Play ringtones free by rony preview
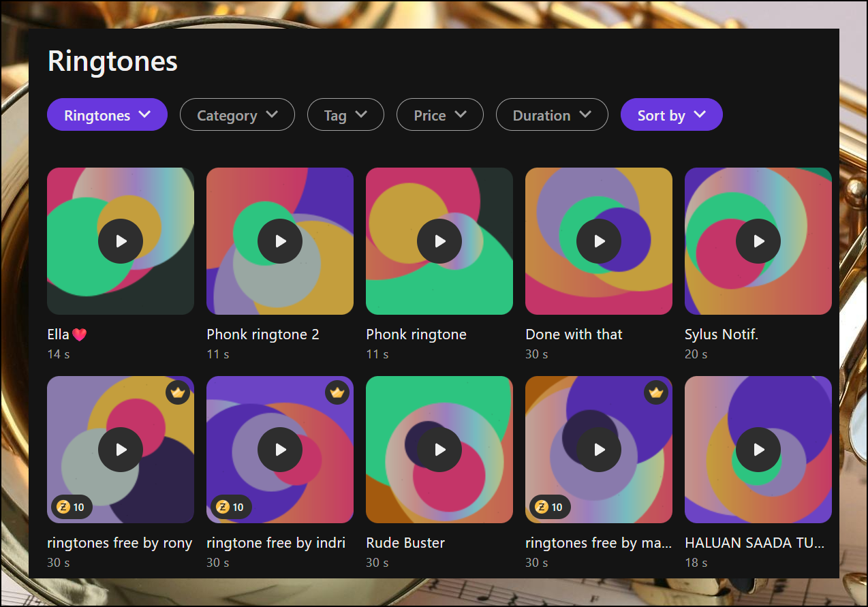The width and height of the screenshot is (868, 607). [x=121, y=450]
